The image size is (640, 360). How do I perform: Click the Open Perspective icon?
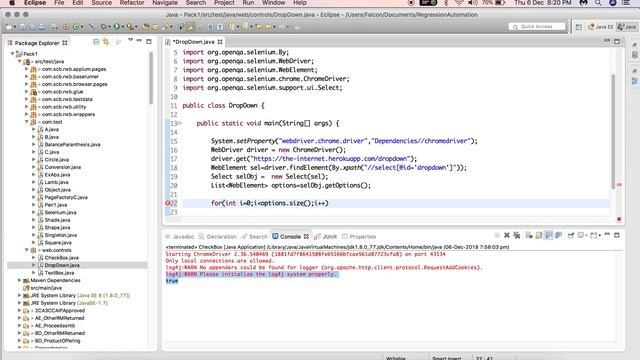(x=579, y=27)
